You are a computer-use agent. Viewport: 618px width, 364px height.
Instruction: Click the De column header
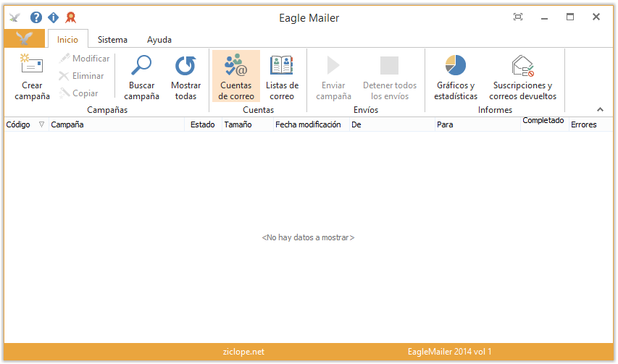tap(392, 124)
